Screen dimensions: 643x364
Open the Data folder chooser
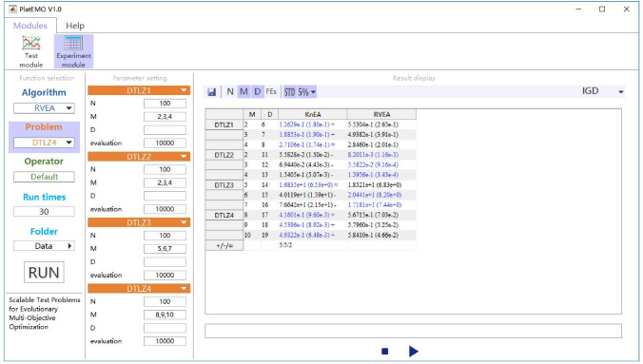[x=44, y=246]
